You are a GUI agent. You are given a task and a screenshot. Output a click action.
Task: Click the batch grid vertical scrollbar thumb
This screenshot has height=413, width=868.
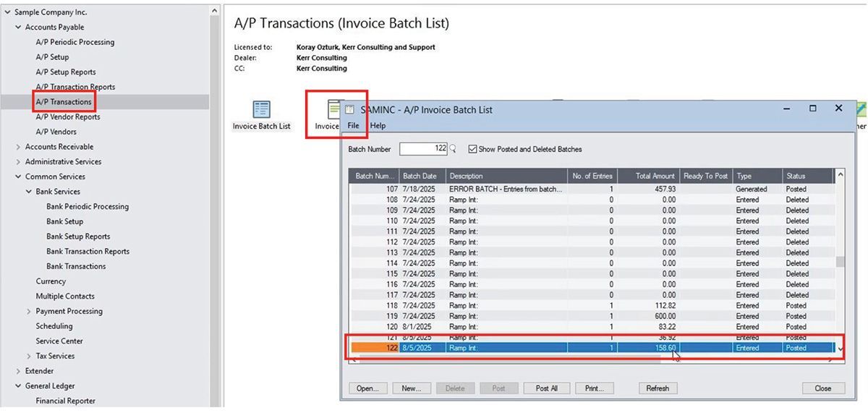pyautogui.click(x=840, y=262)
